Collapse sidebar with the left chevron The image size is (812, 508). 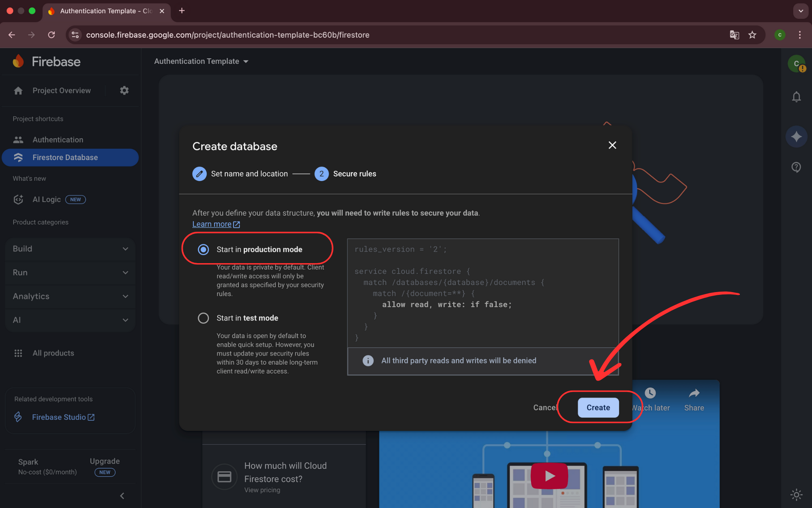(122, 496)
